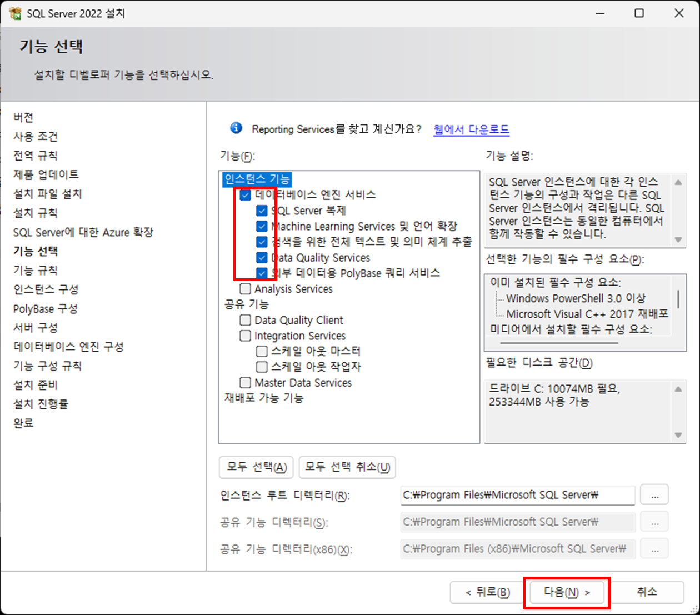Click the SQL Server setup title bar icon
The image size is (700, 615).
(15, 13)
